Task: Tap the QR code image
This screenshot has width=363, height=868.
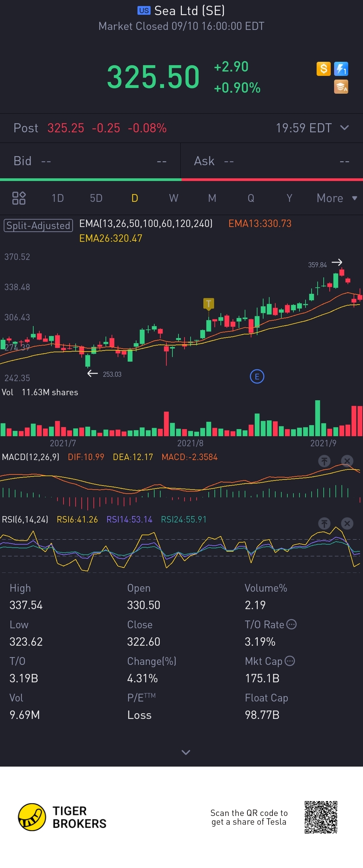Action: click(x=321, y=817)
